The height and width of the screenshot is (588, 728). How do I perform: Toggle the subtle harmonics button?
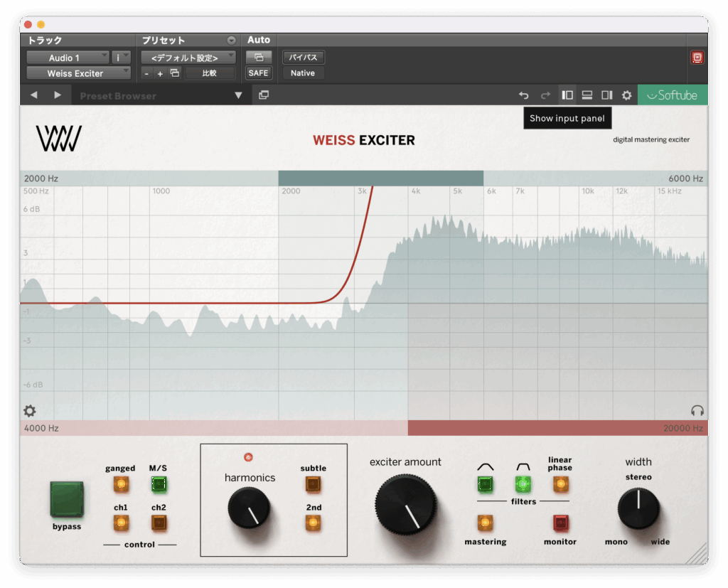click(x=314, y=484)
